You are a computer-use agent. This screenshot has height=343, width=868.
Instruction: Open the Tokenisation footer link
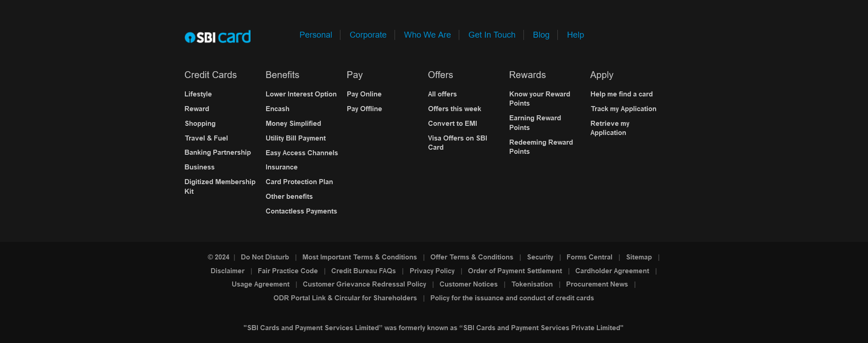coord(532,284)
